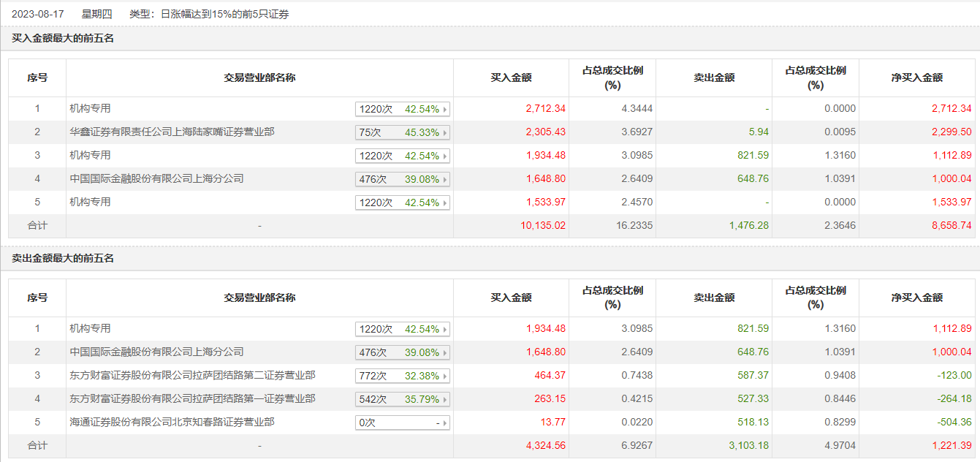Viewport: 980px width, 462px height.
Task: Open the 0次 dropdown arrow
Action: 444,423
